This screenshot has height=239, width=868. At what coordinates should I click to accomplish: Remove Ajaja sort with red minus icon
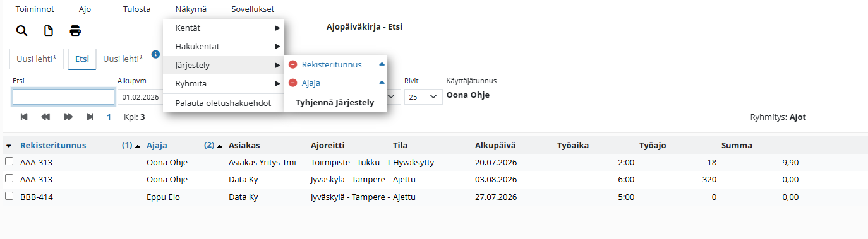point(293,83)
